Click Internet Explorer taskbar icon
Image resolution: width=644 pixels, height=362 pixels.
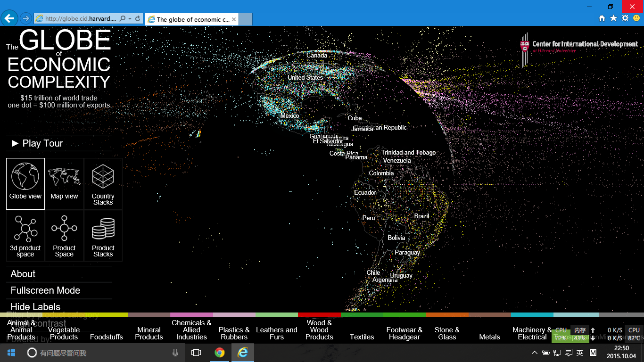click(x=243, y=353)
